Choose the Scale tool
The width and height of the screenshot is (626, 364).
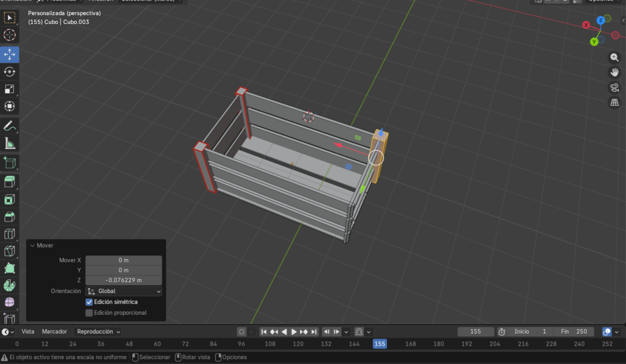pos(10,89)
